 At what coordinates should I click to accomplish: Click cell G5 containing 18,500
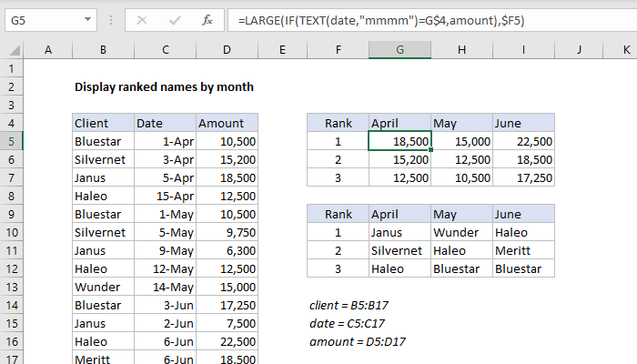click(x=399, y=141)
